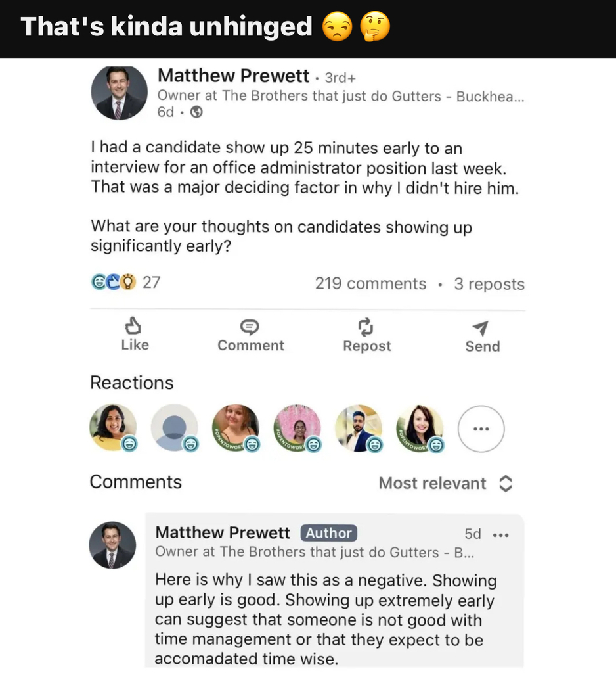Click Matthew Prewett's post profile photo

pyautogui.click(x=119, y=93)
